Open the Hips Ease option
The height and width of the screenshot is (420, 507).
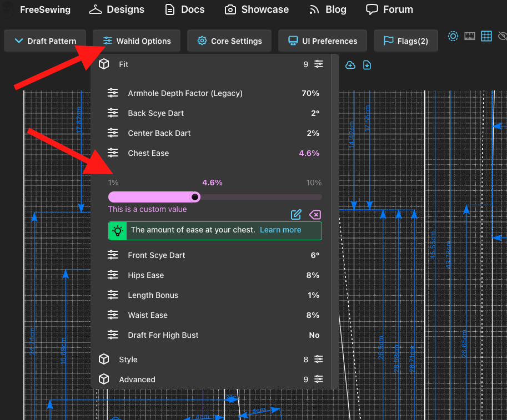pos(213,275)
